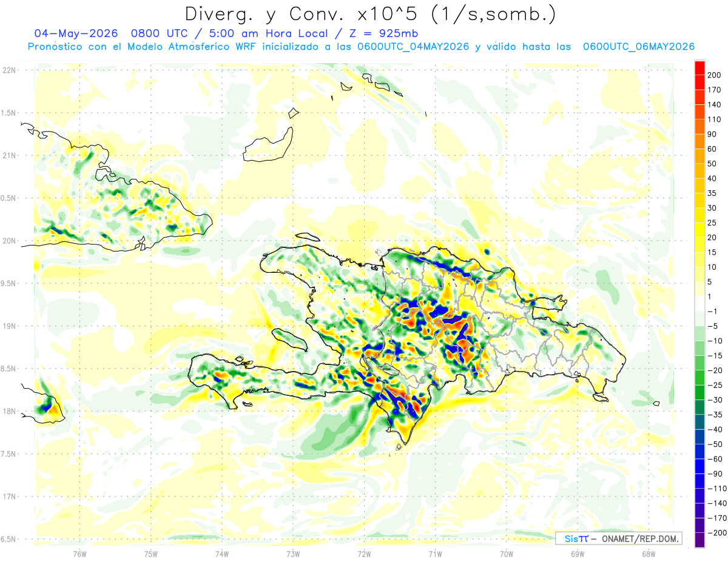Select the 70W longitude axis label
This screenshot has width=728, height=562.
click(x=506, y=554)
